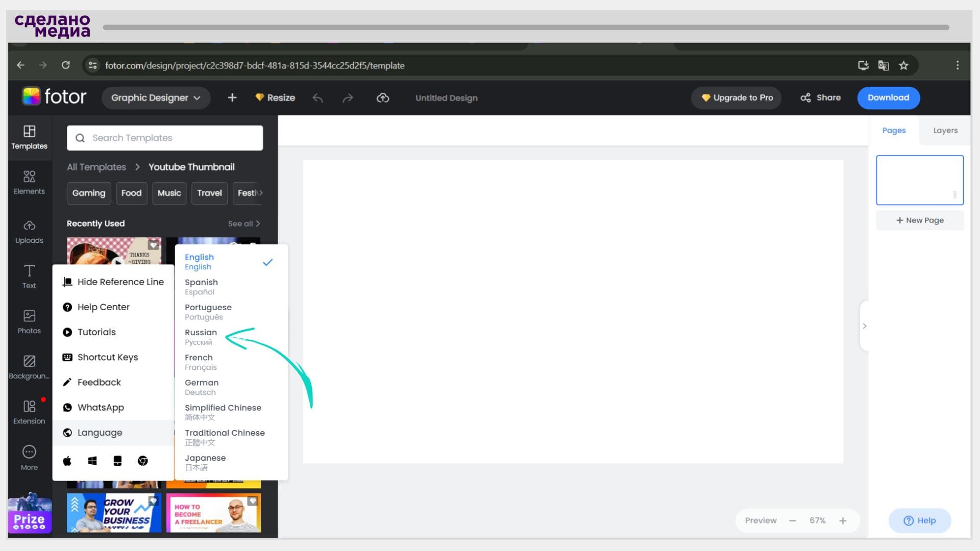
Task: Zoom out with the minus button
Action: (793, 521)
